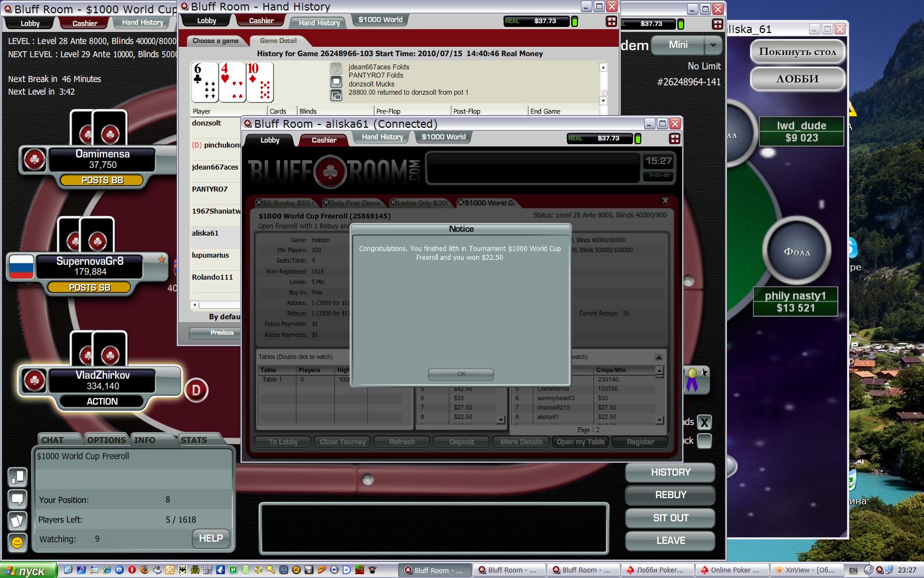924x578 pixels.
Task: Open the 'Choose a game' tab
Action: (216, 41)
